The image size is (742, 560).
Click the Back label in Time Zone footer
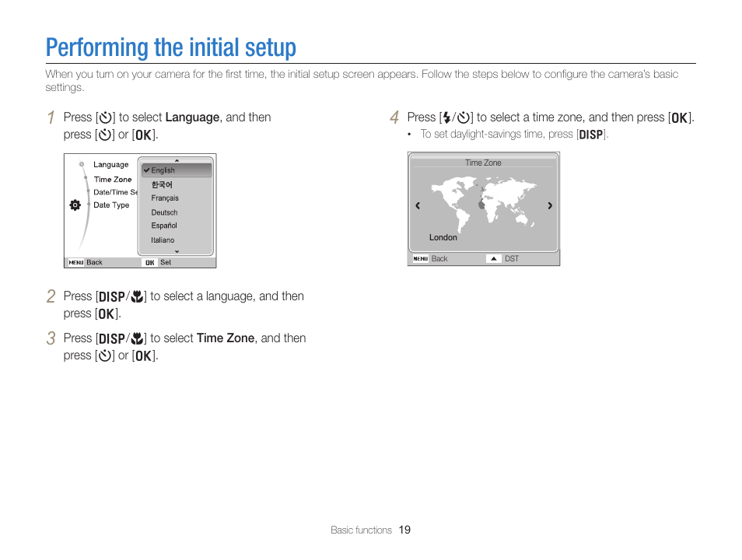(x=439, y=258)
